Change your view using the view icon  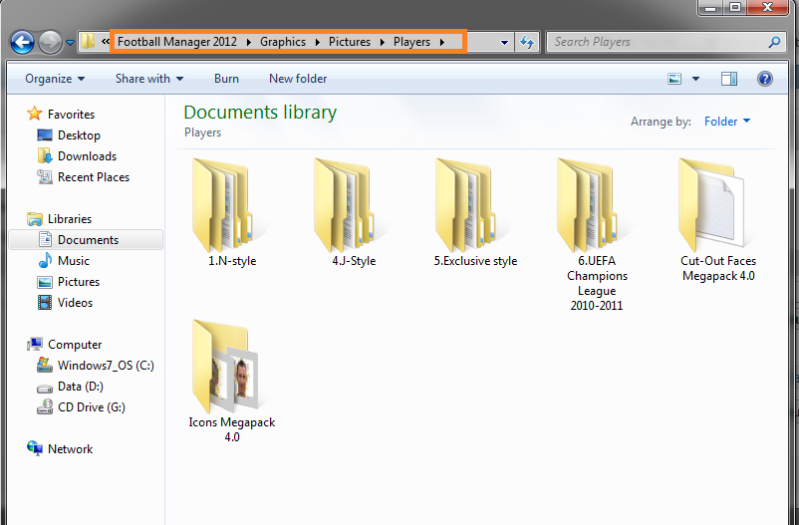675,79
